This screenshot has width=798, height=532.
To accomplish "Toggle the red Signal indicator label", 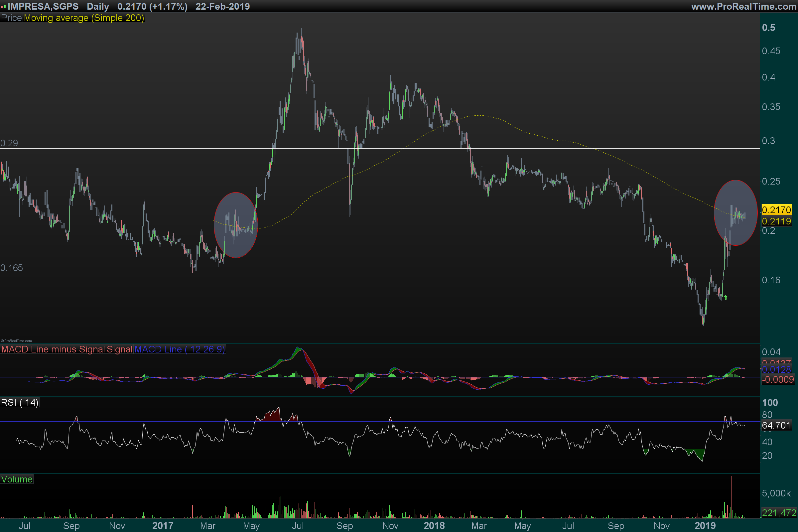I will (x=119, y=349).
